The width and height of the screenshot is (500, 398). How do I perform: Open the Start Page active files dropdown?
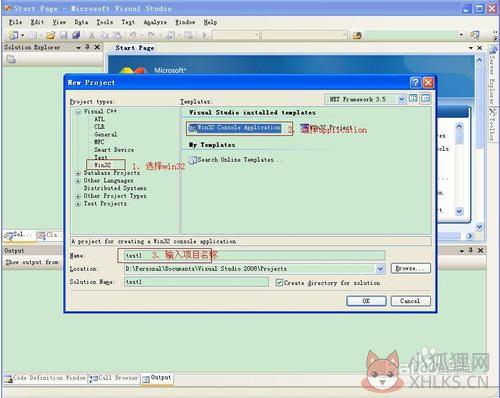pos(471,48)
